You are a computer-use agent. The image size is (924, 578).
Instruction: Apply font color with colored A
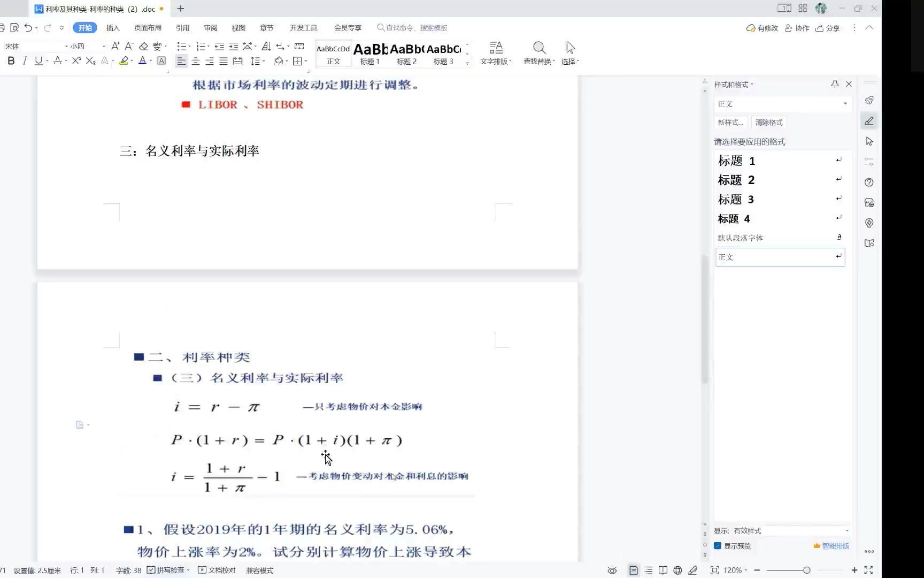(x=142, y=61)
